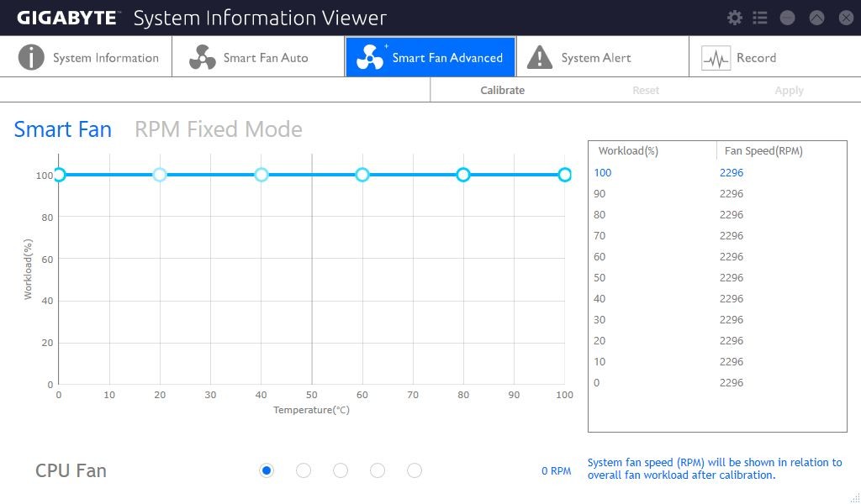Open settings gear icon in title bar
Image resolution: width=861 pixels, height=504 pixels.
[734, 18]
